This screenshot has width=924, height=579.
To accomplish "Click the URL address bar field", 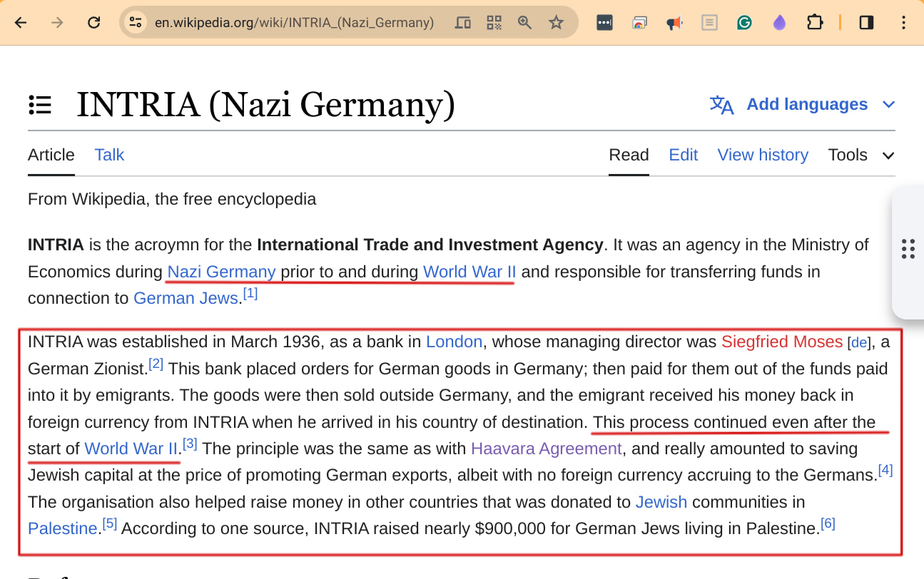I will (294, 23).
